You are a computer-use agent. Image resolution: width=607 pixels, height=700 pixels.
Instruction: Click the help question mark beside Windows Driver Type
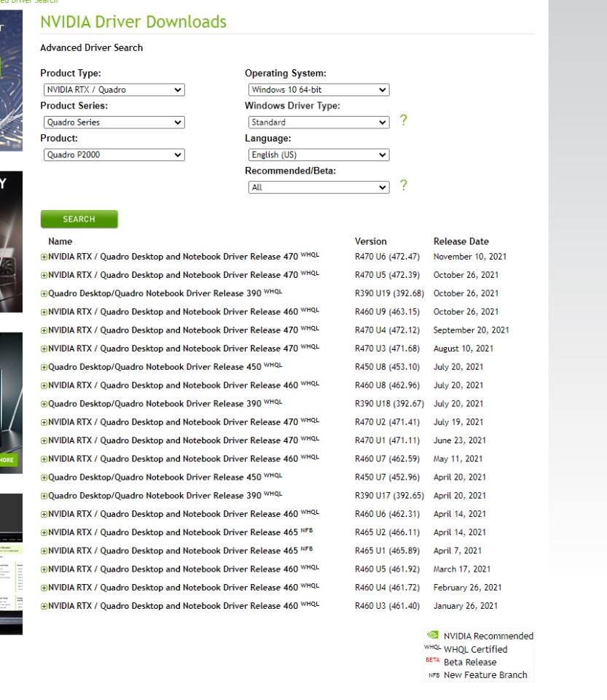point(403,120)
